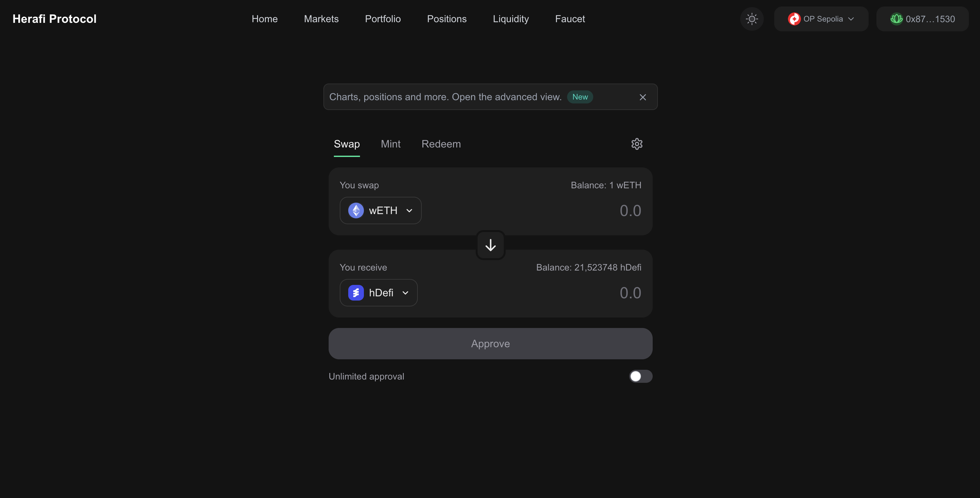This screenshot has width=980, height=498.
Task: Click the New badge in banner
Action: 580,97
